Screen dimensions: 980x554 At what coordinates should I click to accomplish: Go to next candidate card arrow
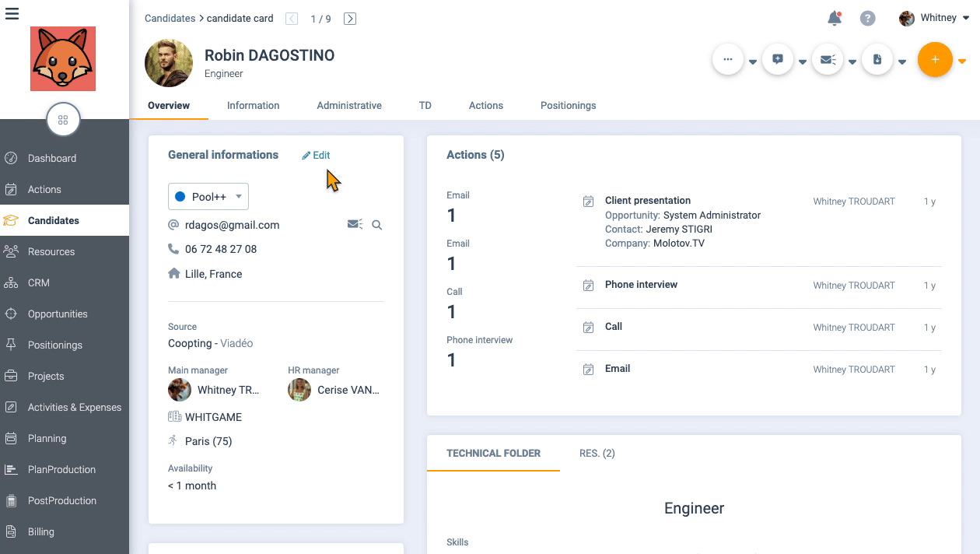click(350, 19)
